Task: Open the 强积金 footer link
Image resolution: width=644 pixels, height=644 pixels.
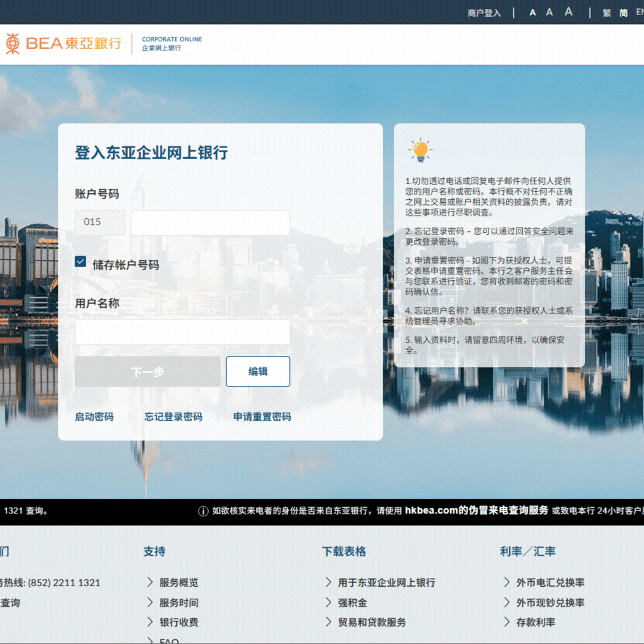Action: (x=352, y=602)
